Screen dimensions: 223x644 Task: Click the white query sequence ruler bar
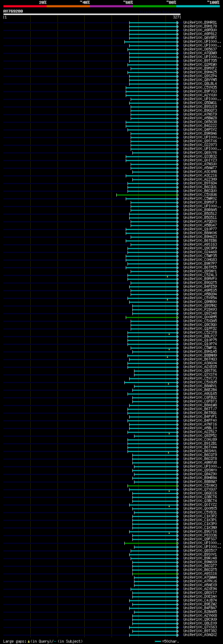[92, 14]
